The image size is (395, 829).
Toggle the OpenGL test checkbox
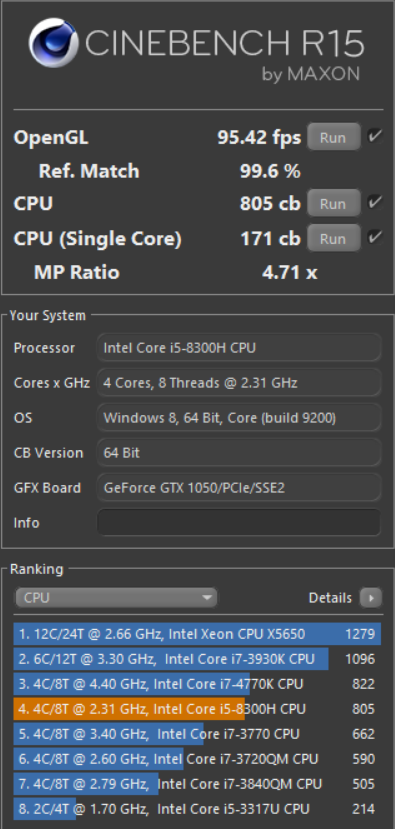375,136
